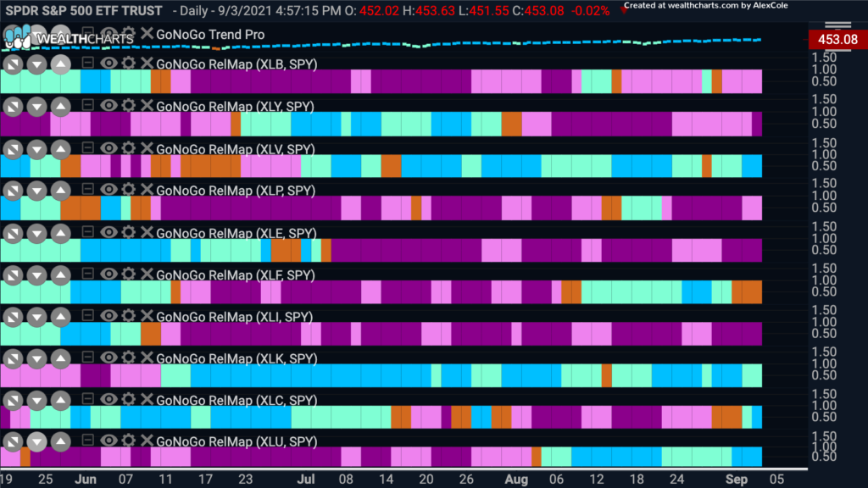
Task: Remove the XLI RelMap indicator
Action: pyautogui.click(x=146, y=315)
